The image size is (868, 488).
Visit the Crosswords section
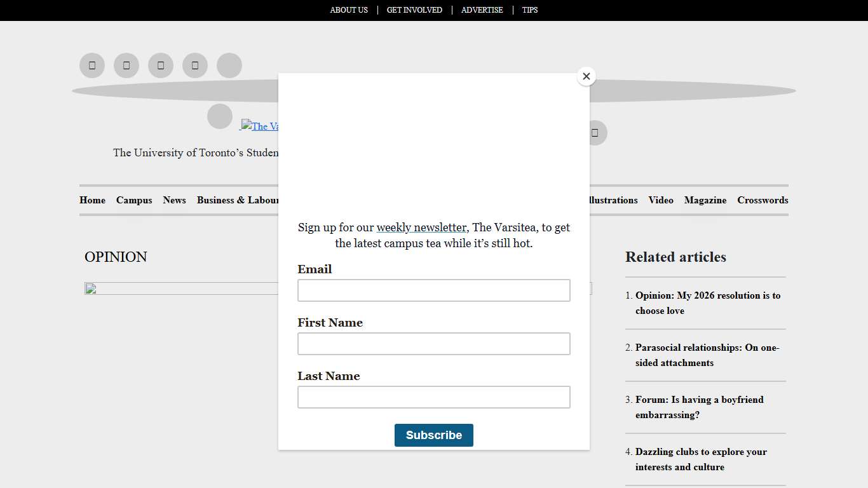(x=763, y=200)
